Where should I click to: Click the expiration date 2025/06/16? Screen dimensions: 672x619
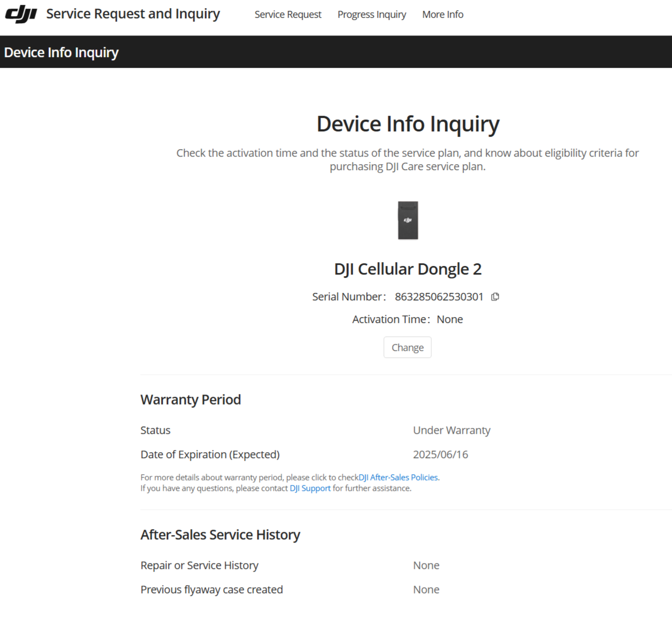(x=440, y=454)
